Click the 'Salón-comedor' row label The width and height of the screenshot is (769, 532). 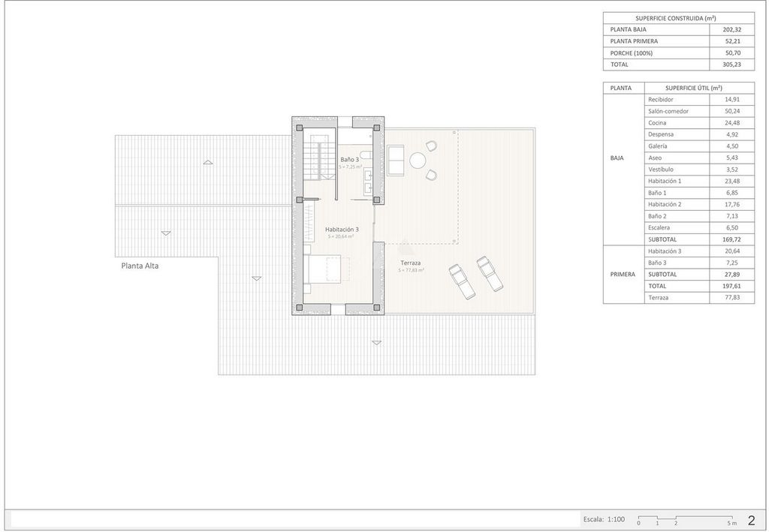tap(668, 111)
